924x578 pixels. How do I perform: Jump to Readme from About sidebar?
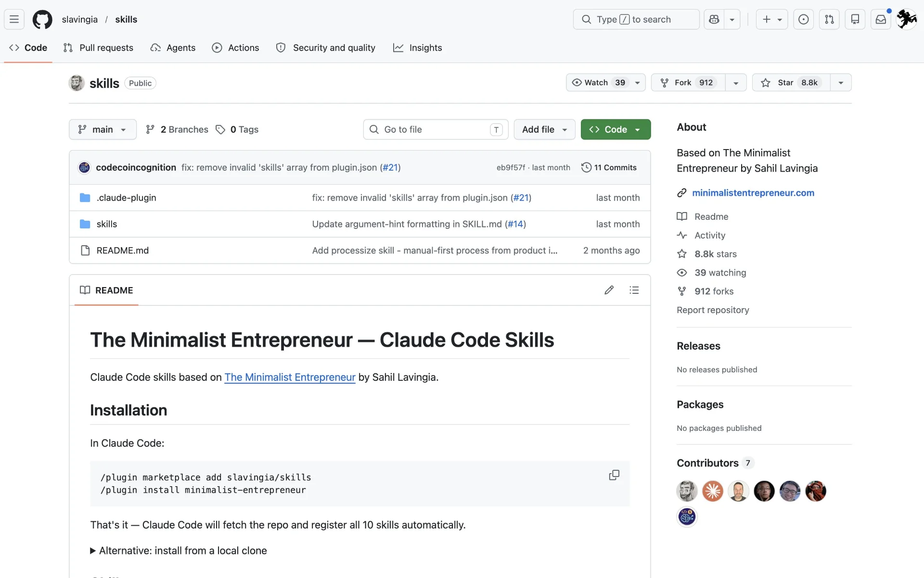pyautogui.click(x=711, y=216)
